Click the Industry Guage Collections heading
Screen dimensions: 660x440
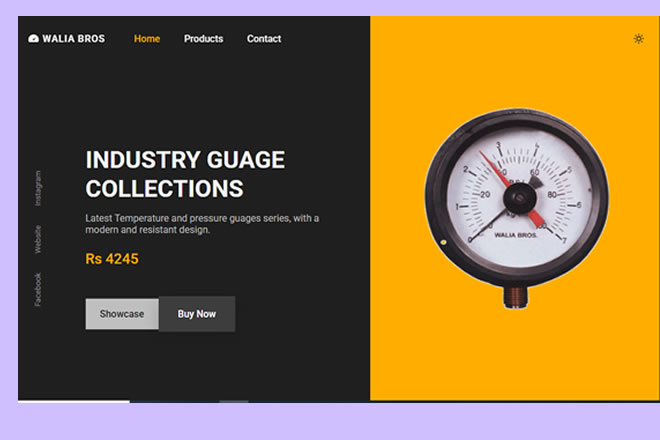click(x=185, y=174)
